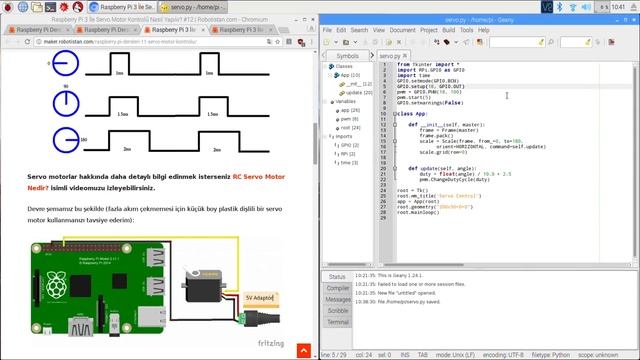The image size is (640, 360).
Task: Click the orange scroll-to-top arrow button
Action: (304, 351)
